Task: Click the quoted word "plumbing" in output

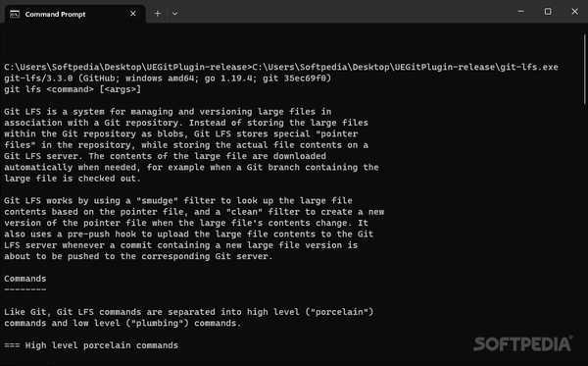Action: click(x=157, y=323)
